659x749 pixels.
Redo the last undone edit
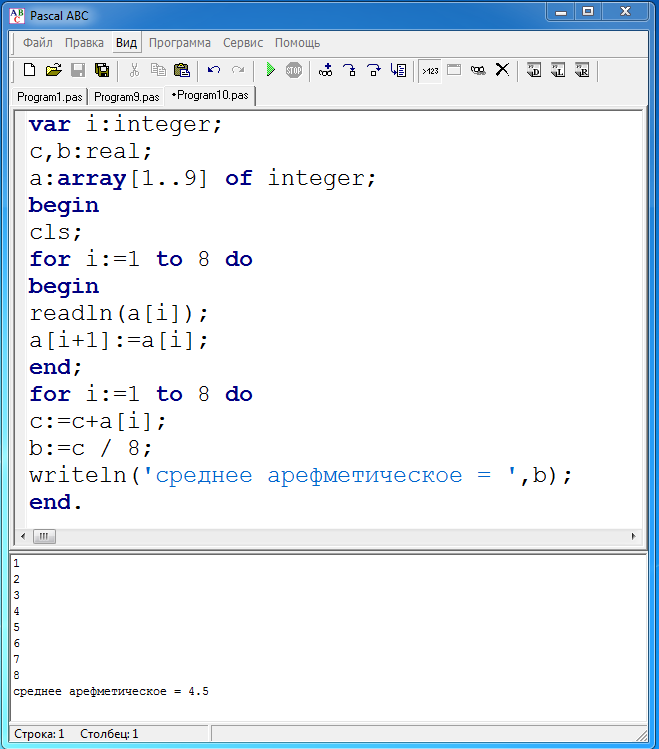(238, 70)
